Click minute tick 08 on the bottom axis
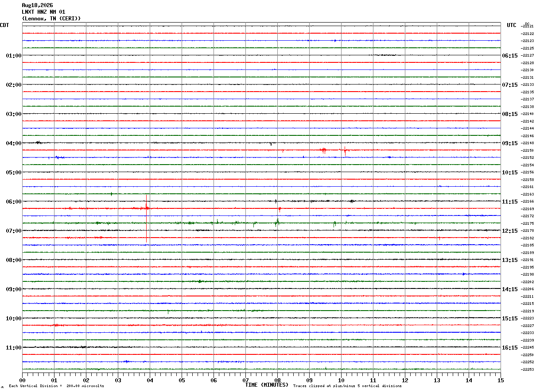 pos(277,380)
